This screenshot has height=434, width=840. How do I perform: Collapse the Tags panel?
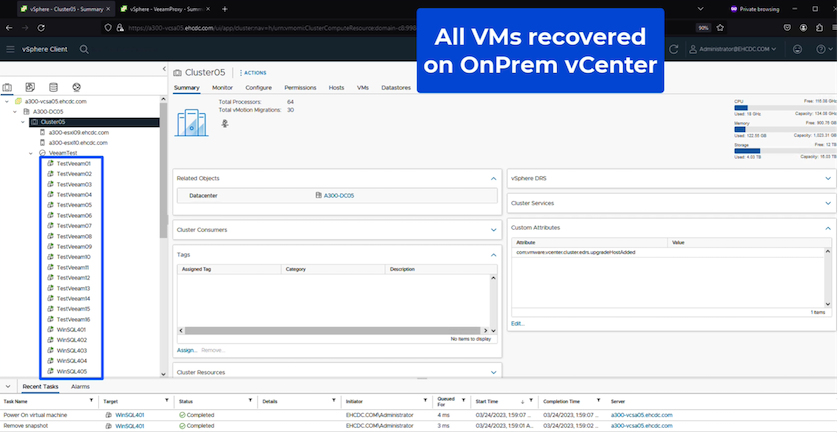[493, 255]
